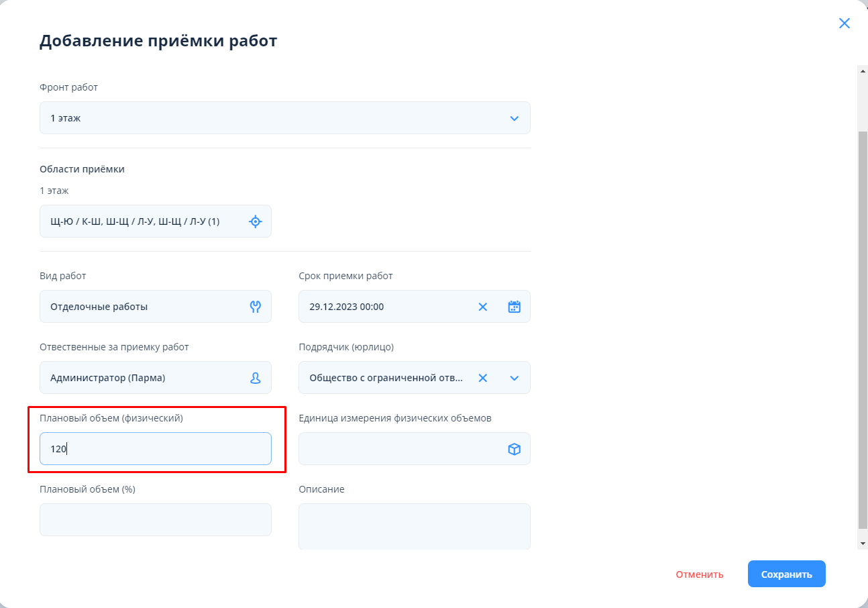Viewport: 868px width, 608px height.
Task: Expand the Фронт работ dropdown chevron
Action: click(514, 118)
